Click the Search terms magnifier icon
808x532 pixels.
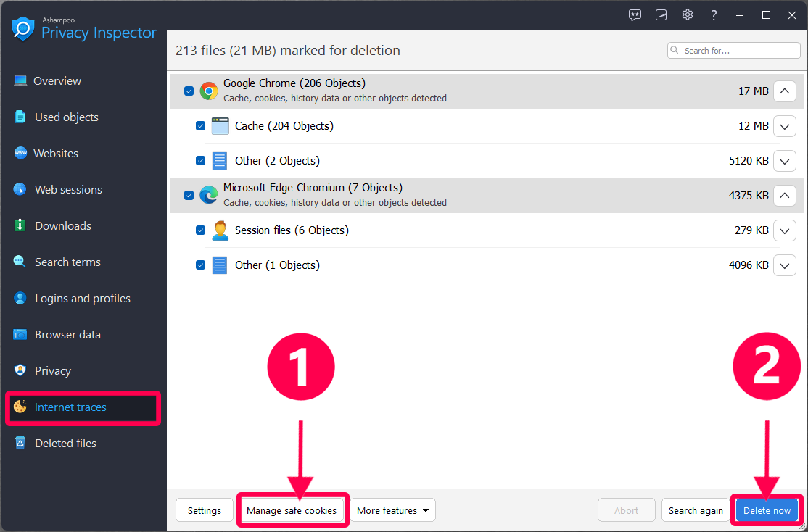[20, 262]
